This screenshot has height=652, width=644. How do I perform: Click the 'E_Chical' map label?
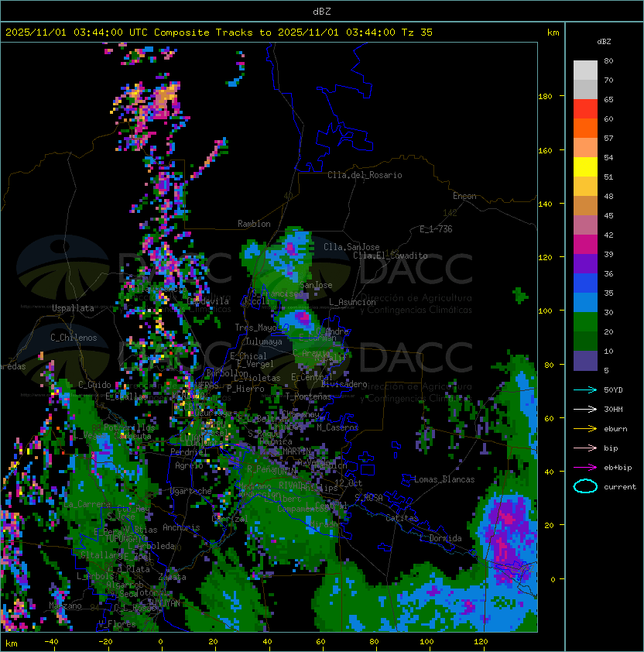click(x=248, y=356)
